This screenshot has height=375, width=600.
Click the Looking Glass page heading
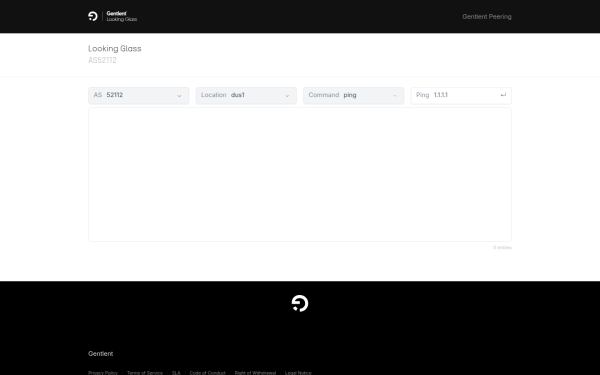tap(115, 49)
